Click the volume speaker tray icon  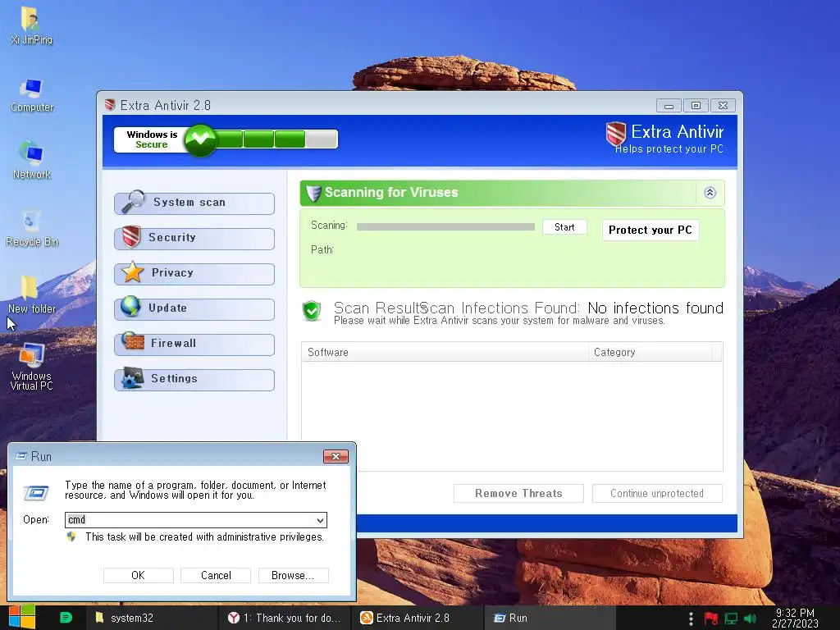click(750, 619)
